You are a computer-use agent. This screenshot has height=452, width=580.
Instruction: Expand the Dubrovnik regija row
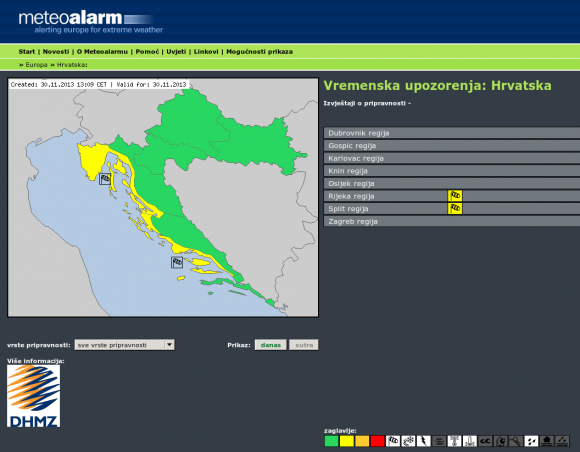click(452, 133)
